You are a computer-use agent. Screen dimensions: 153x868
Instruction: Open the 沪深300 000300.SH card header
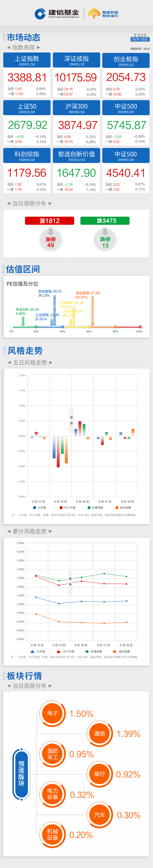[x=76, y=108]
